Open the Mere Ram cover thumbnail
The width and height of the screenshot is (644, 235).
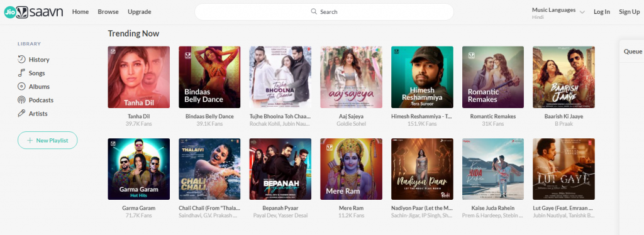click(x=351, y=169)
